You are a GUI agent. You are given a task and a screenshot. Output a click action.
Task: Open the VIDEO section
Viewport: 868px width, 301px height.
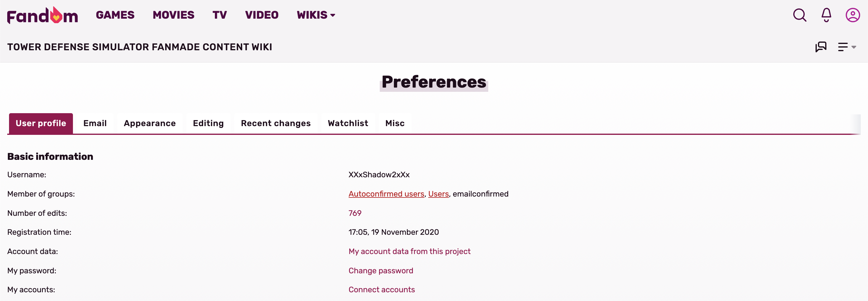click(x=262, y=15)
